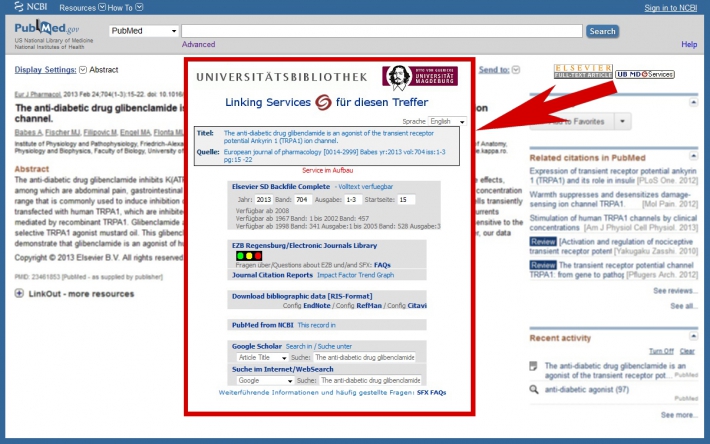
Task: Click the Universität Magdeburg logo
Action: (x=420, y=76)
